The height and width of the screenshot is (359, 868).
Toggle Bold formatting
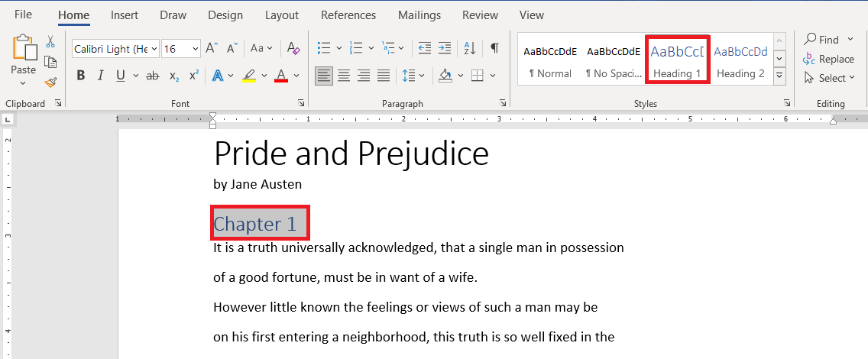pos(81,76)
